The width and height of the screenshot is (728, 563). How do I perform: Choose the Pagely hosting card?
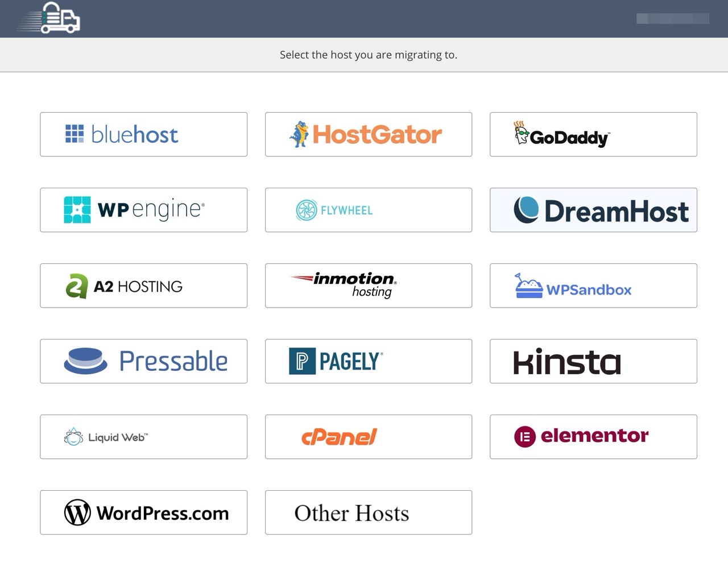(369, 361)
